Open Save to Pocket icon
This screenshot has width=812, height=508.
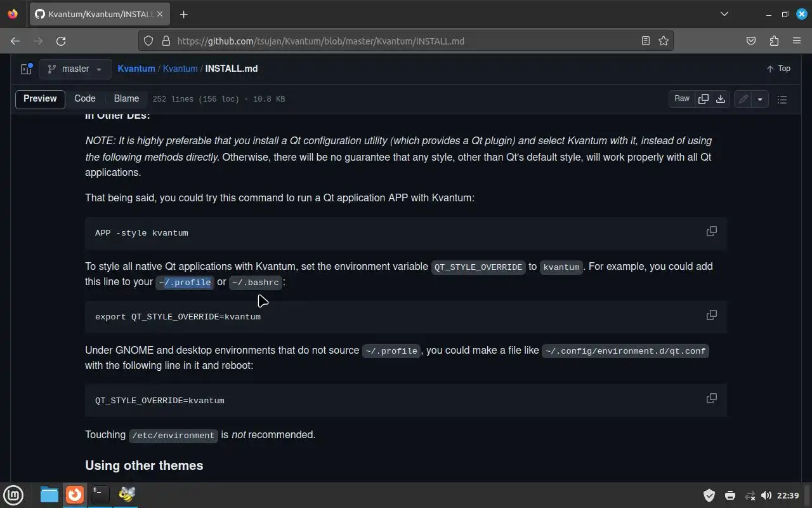point(751,41)
